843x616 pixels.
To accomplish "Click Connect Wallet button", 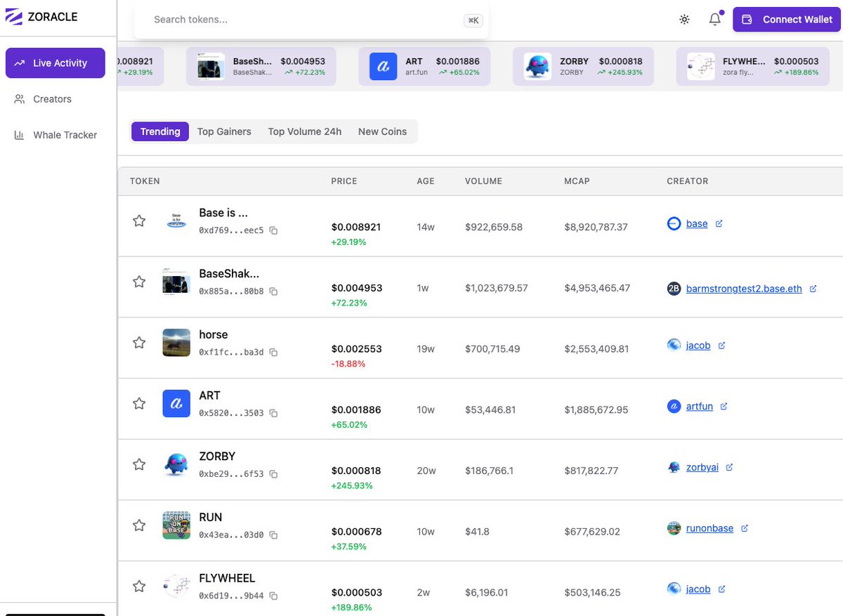I will 787,20.
